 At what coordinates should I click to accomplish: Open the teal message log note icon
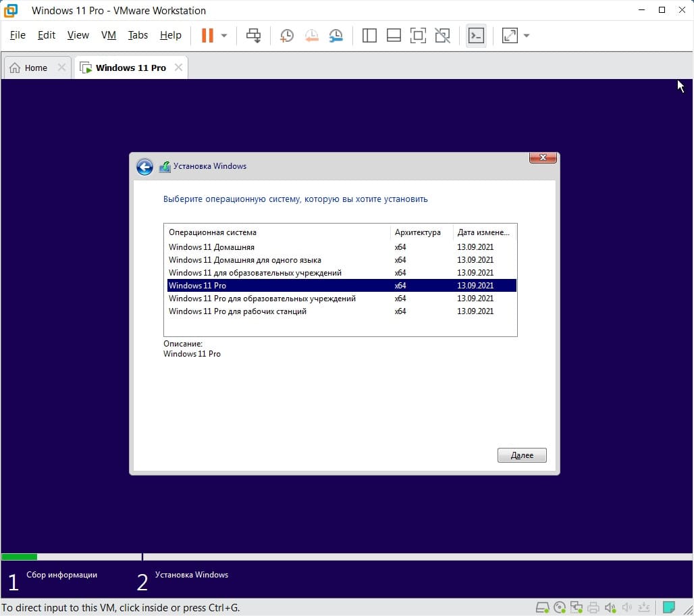[x=668, y=607]
